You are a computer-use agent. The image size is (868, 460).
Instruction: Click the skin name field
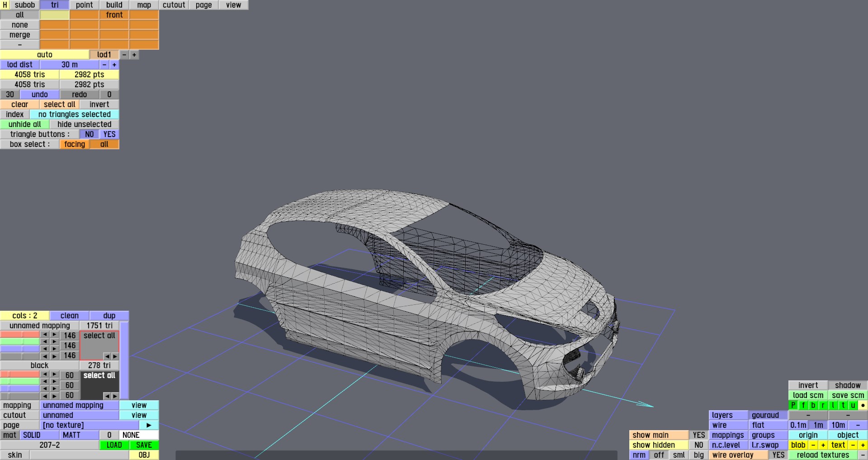click(79, 455)
